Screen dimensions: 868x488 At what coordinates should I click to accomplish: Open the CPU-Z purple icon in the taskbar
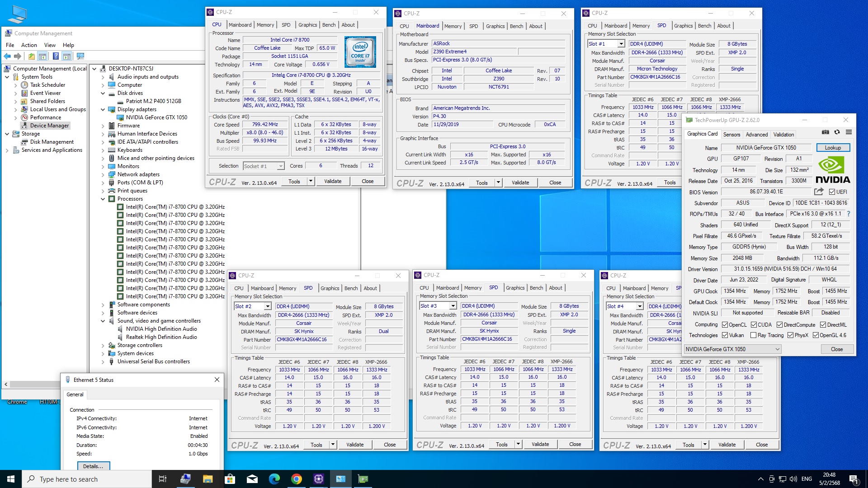point(319,479)
